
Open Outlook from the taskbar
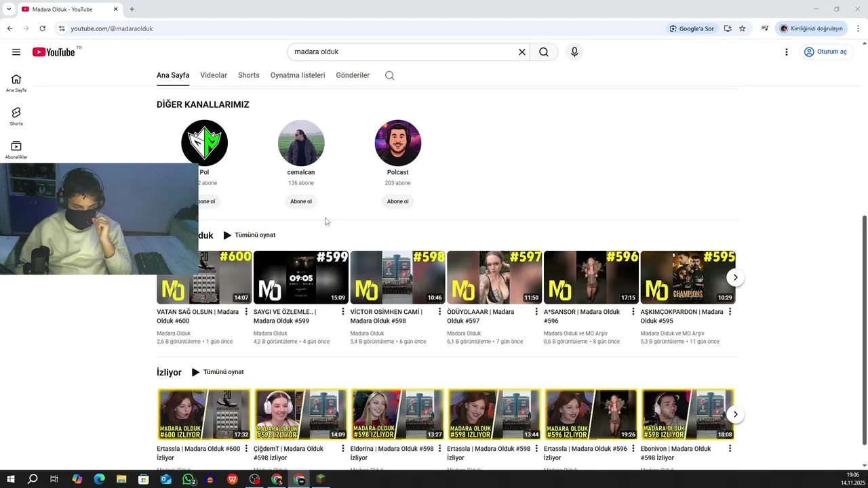click(166, 479)
